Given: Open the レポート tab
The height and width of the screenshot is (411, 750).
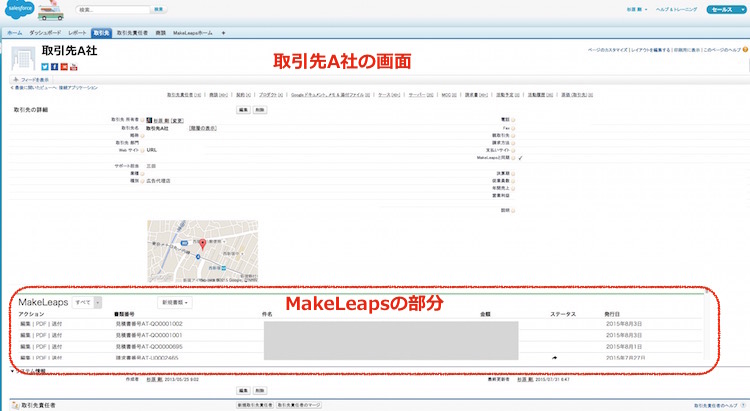Looking at the screenshot, I should (77, 33).
